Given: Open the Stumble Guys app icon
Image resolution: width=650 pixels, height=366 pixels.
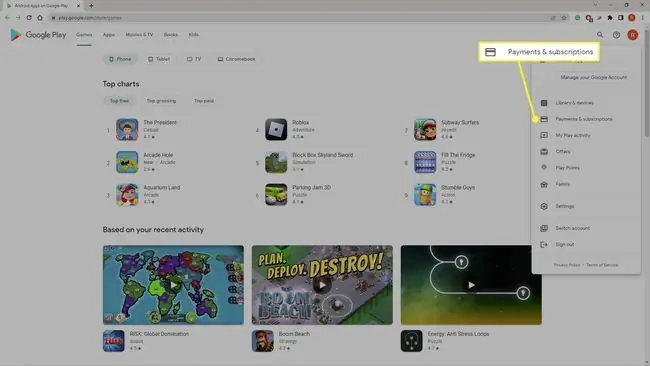Looking at the screenshot, I should click(425, 195).
